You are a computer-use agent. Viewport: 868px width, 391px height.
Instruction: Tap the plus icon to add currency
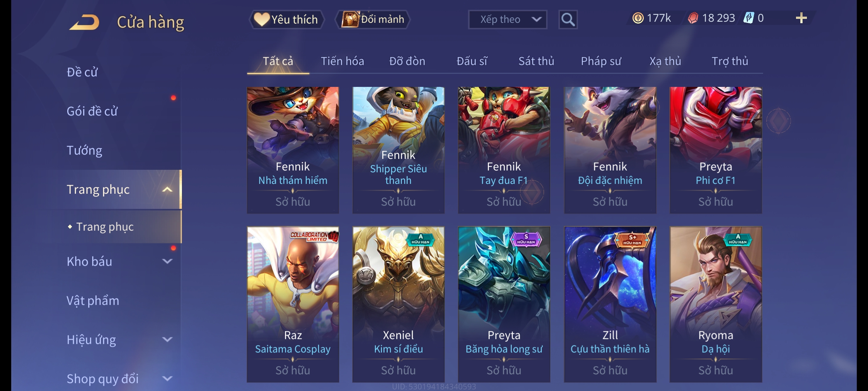[801, 18]
